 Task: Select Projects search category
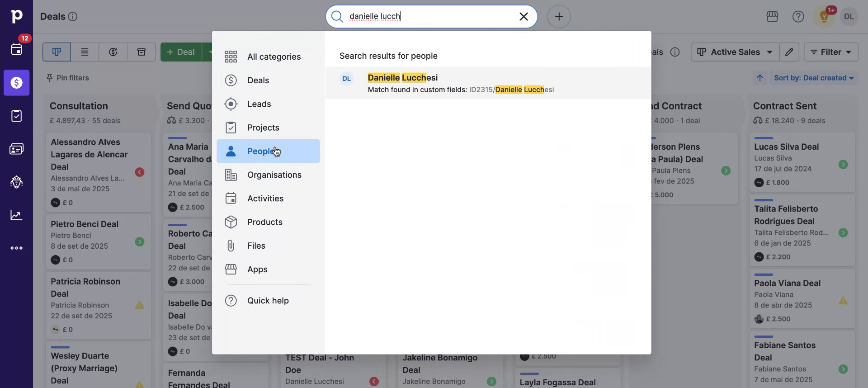tap(268, 128)
